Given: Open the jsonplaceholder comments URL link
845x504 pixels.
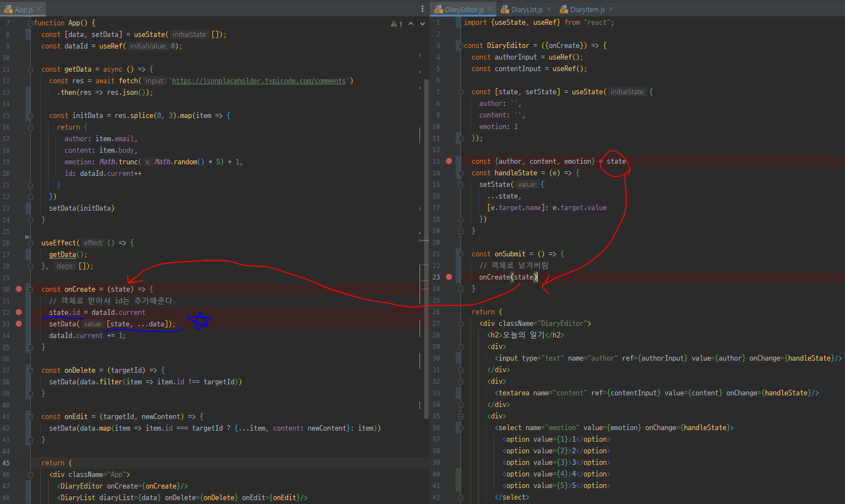Looking at the screenshot, I should pos(259,81).
